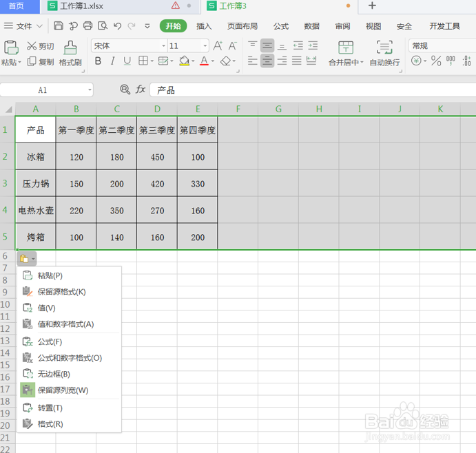Click the zoom magnifier beside fx
This screenshot has height=453, width=476.
tap(125, 89)
